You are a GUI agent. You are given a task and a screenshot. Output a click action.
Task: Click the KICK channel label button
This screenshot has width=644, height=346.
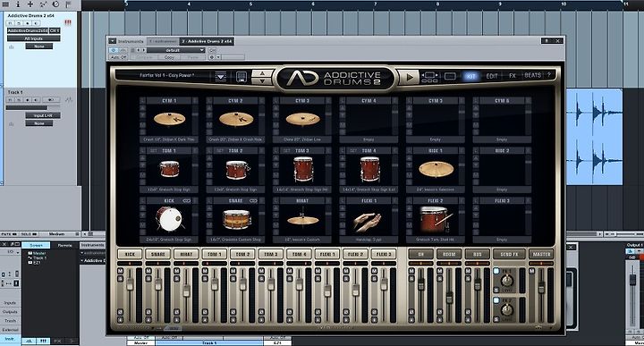pyautogui.click(x=130, y=254)
